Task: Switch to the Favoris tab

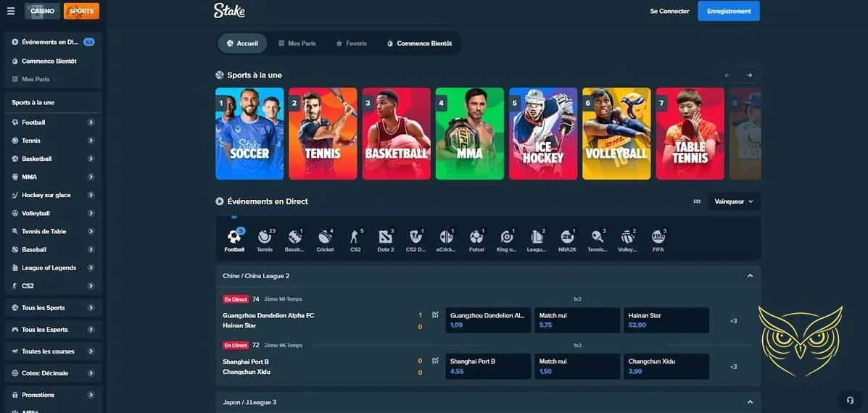Action: pyautogui.click(x=351, y=43)
